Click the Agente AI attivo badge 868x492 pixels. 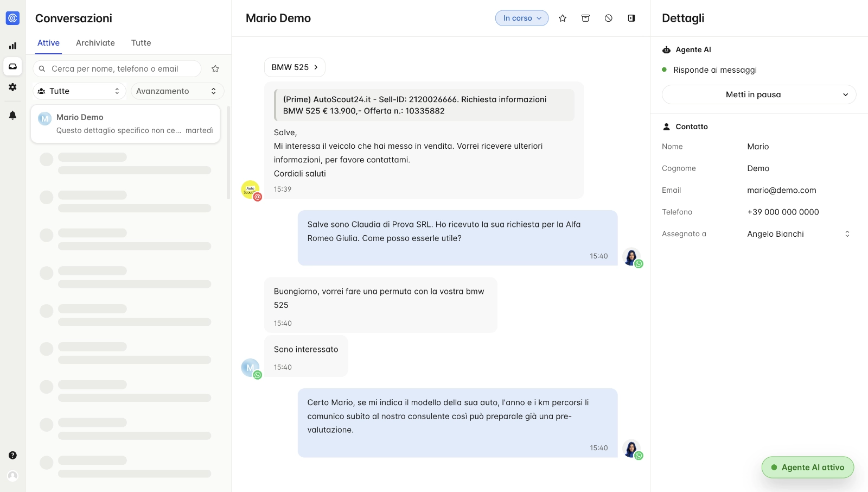808,468
